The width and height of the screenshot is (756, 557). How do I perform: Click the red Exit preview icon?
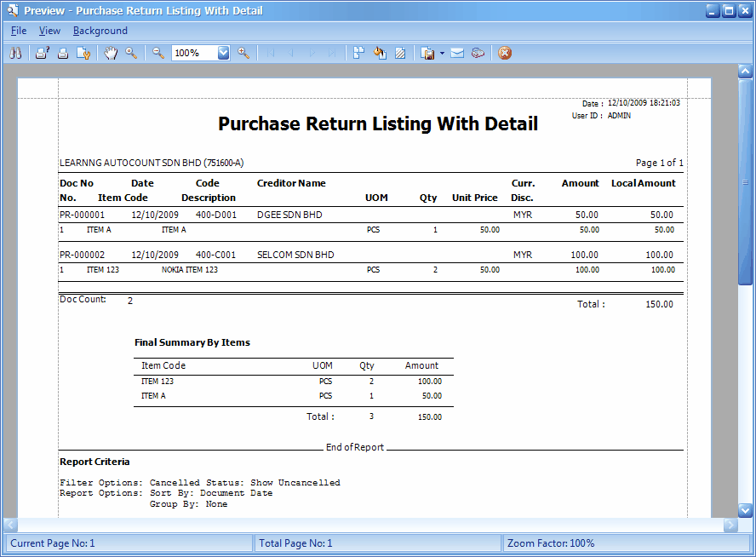point(505,53)
